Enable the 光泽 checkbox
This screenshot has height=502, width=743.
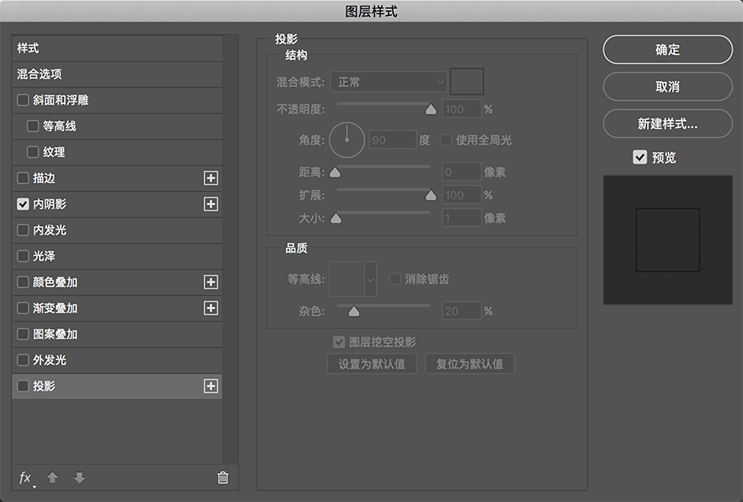(x=23, y=256)
